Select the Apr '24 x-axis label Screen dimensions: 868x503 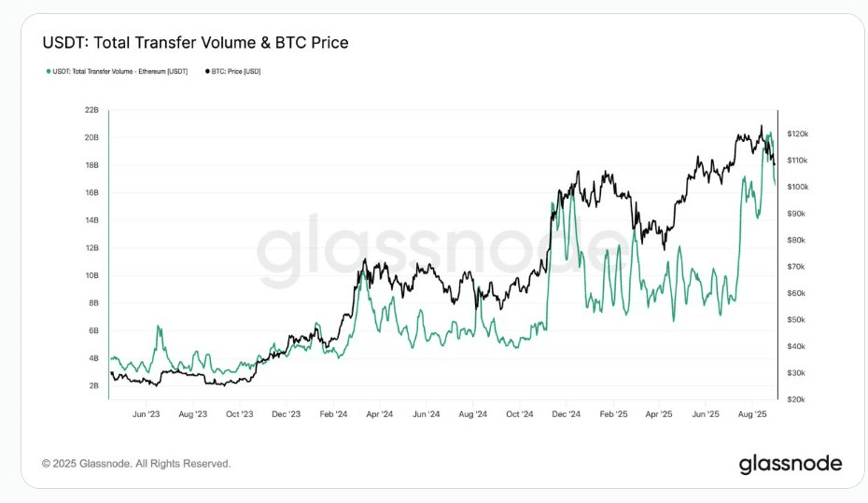(380, 412)
